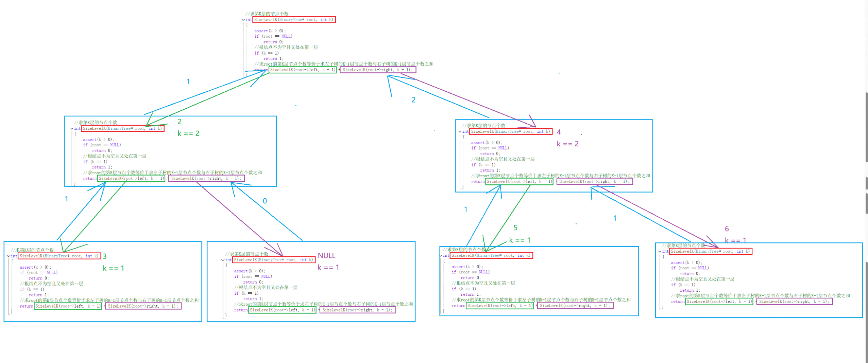Image resolution: width=868 pixels, height=363 pixels.
Task: Click the root->left recursive call in block numbered 3
Action: point(68,306)
